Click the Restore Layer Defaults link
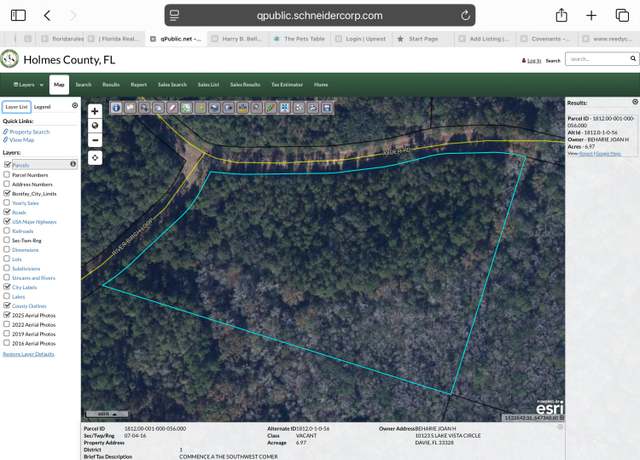640x460 pixels. (29, 354)
